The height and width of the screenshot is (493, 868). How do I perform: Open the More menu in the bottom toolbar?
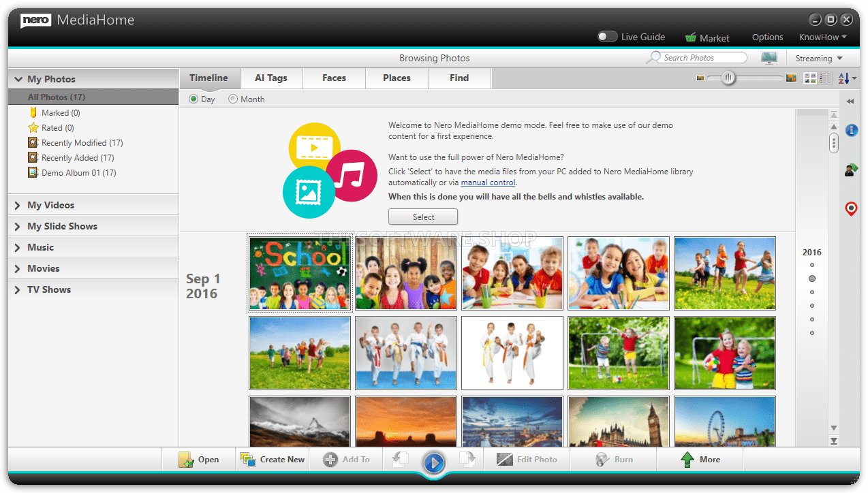(700, 460)
